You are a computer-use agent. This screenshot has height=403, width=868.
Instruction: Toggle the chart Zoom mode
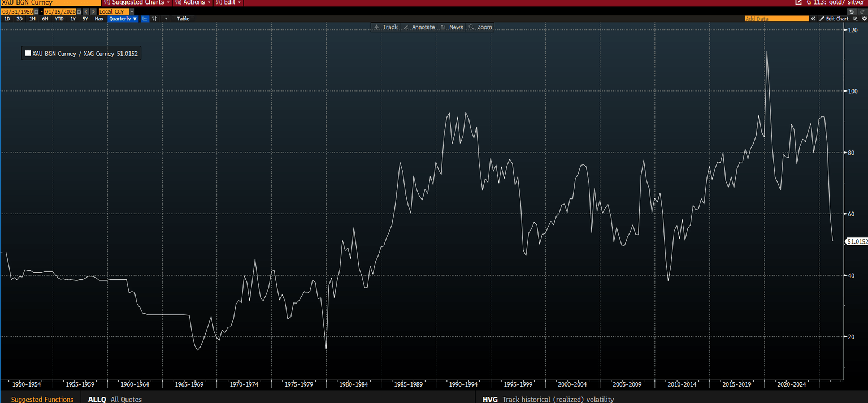pyautogui.click(x=480, y=27)
